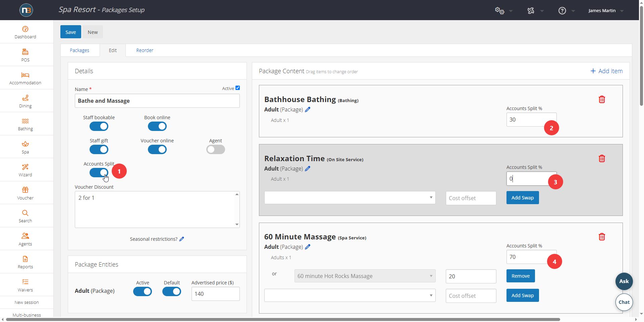The width and height of the screenshot is (644, 322).
Task: Open the Reports sidebar icon
Action: coord(25,259)
